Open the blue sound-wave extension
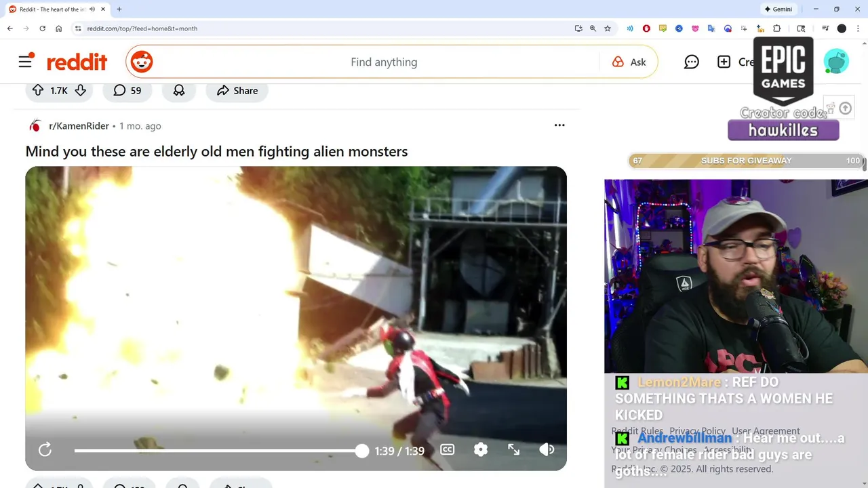Screen dimensions: 868x488 630,28
